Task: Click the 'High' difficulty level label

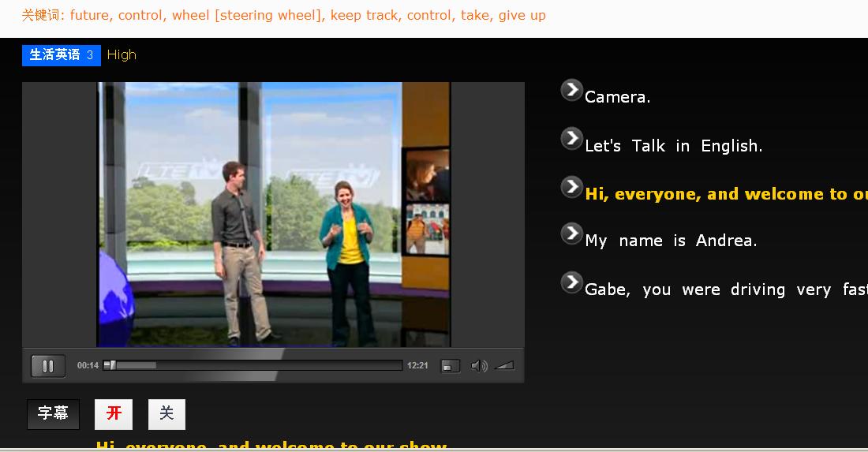Action: pyautogui.click(x=122, y=55)
